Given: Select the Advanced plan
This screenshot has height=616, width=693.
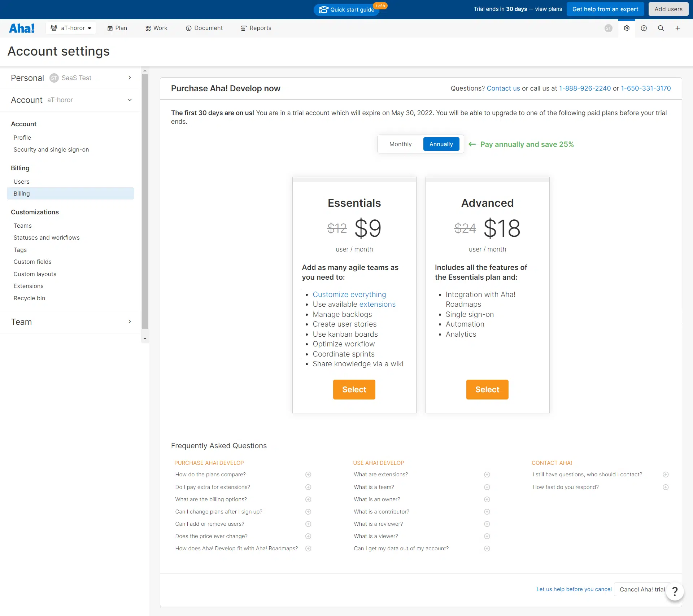Looking at the screenshot, I should (x=487, y=390).
